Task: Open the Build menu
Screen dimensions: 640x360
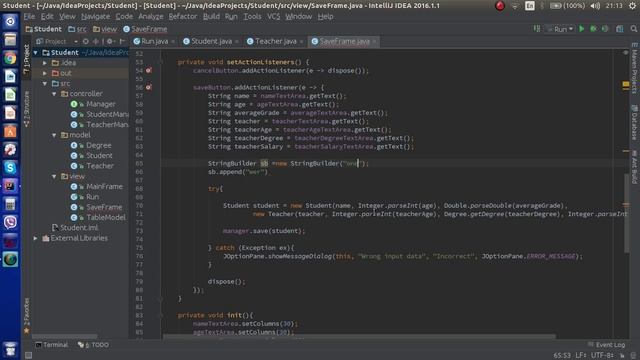Action: point(211,16)
